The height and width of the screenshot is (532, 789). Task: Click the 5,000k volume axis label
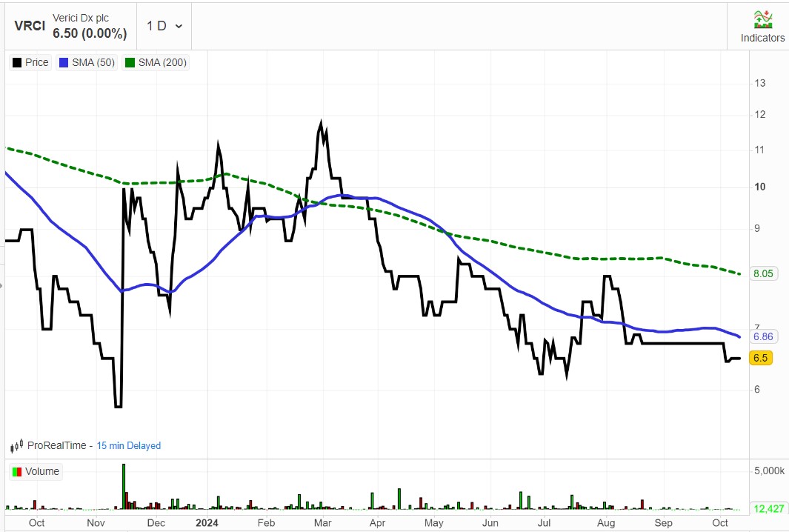(770, 471)
